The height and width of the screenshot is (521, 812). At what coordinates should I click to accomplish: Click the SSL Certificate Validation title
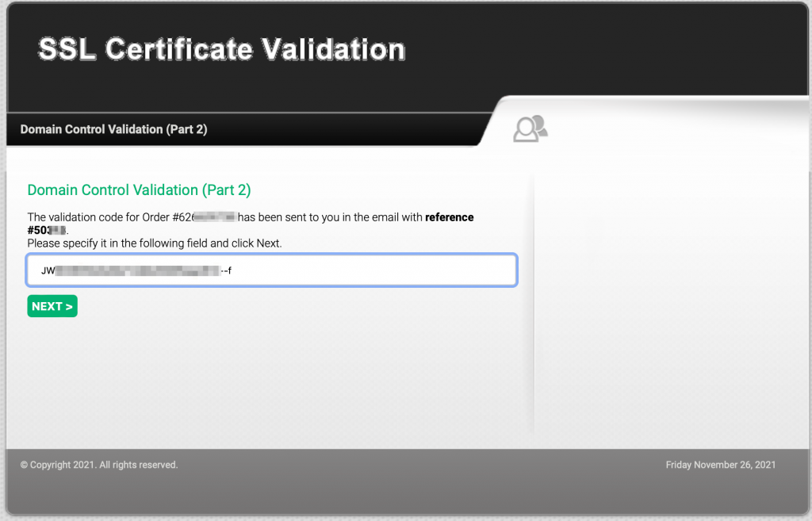(x=222, y=49)
